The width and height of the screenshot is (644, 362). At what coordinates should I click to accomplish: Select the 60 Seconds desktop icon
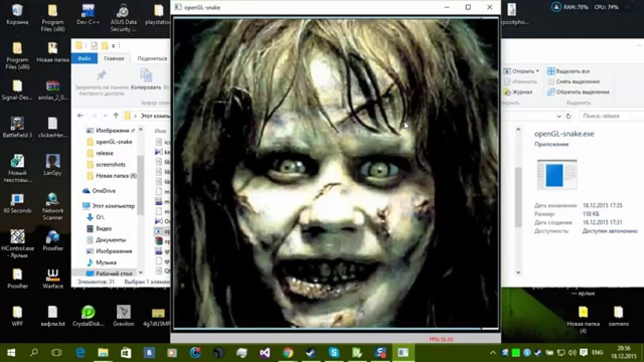coord(17,203)
